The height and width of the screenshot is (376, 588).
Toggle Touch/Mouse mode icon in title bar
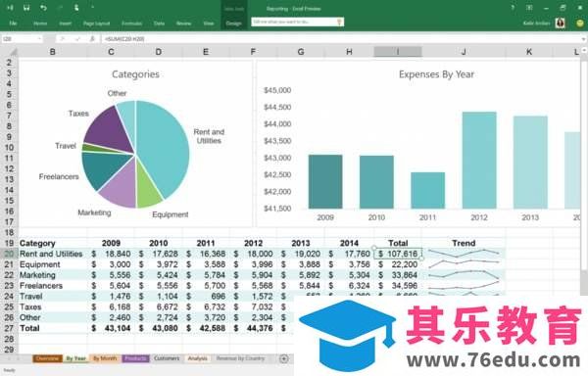click(x=76, y=8)
